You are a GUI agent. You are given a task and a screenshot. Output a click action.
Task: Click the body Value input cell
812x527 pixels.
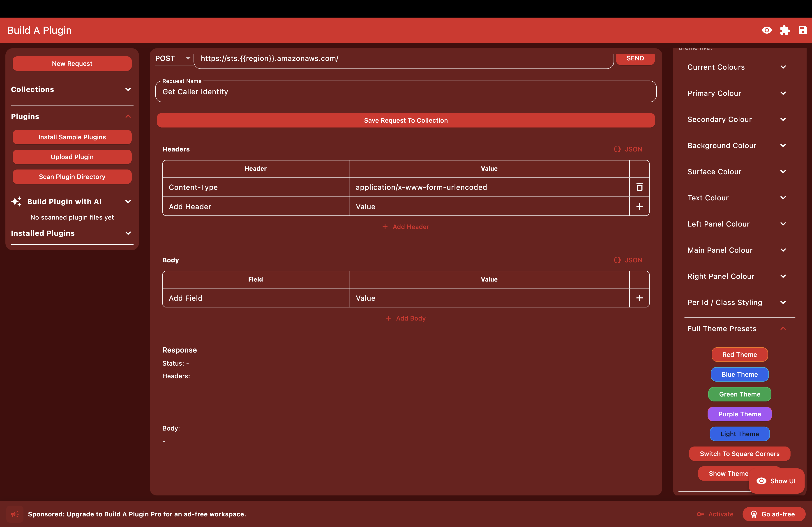tap(489, 298)
